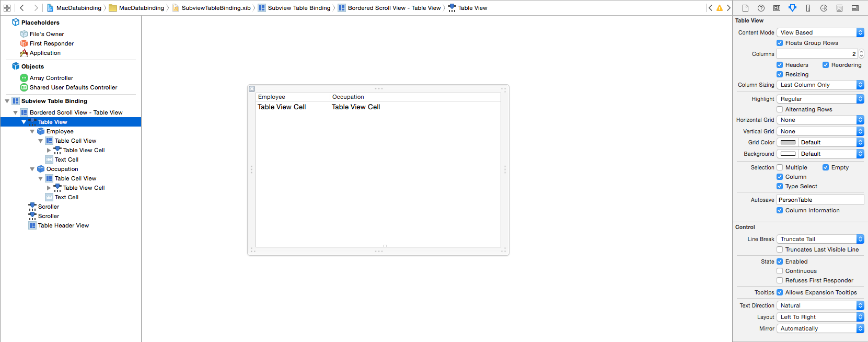Open the Horizontal Grid dropdown
868x342 pixels.
[x=820, y=120]
